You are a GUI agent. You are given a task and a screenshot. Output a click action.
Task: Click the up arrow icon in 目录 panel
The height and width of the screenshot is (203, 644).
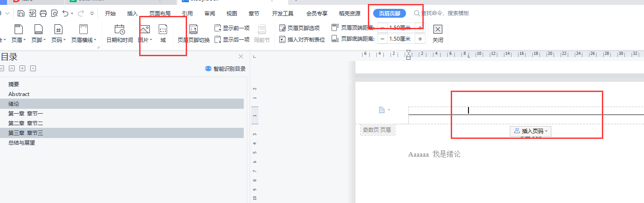pyautogui.click(x=12, y=68)
